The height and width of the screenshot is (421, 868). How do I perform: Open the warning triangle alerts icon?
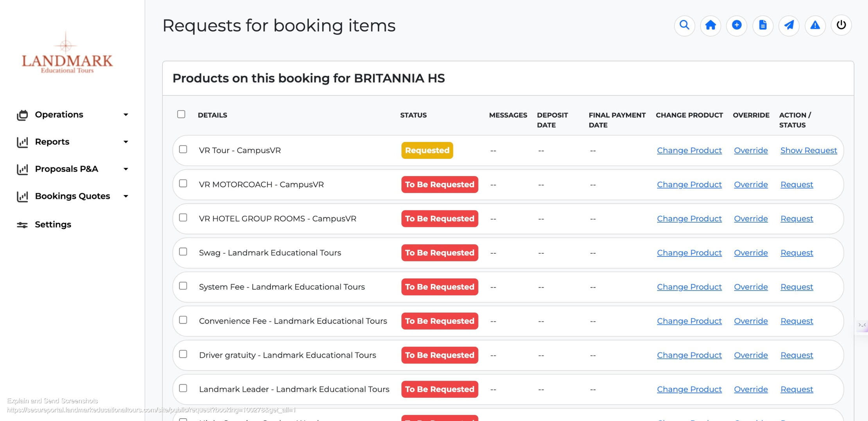pyautogui.click(x=815, y=25)
